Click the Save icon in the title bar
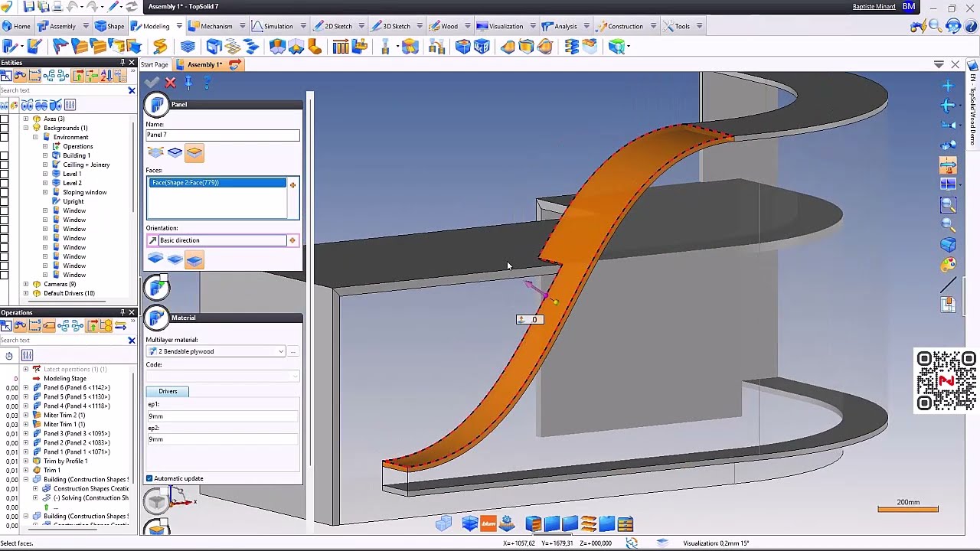Screen dimensions: 980x551 [29, 7]
